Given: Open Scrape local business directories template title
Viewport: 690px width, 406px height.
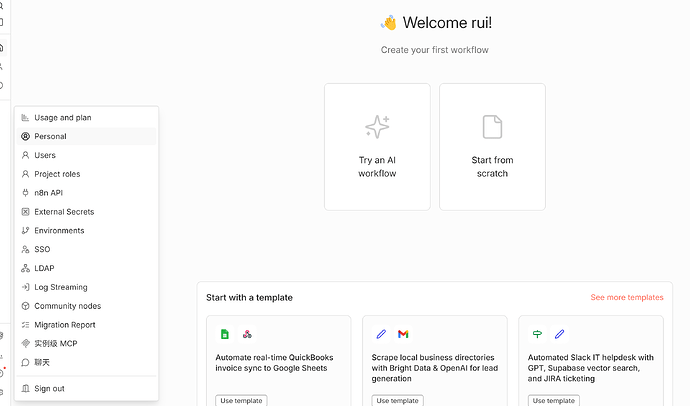Looking at the screenshot, I should point(435,368).
